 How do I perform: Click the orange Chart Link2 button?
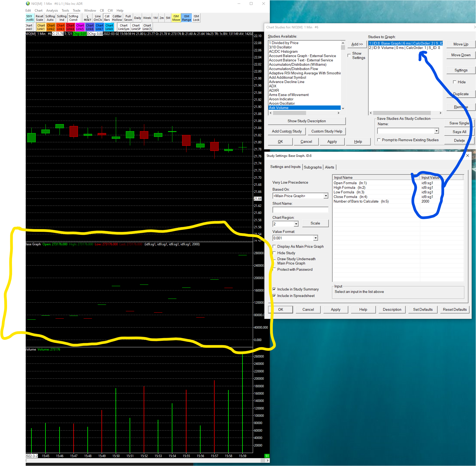click(x=51, y=27)
